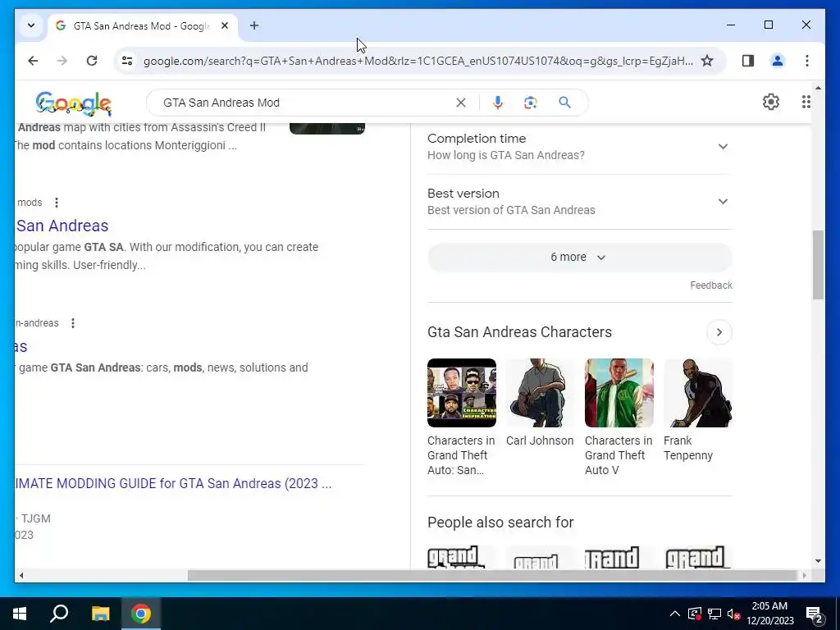This screenshot has width=840, height=630.
Task: Clear the search box text
Action: [x=461, y=103]
